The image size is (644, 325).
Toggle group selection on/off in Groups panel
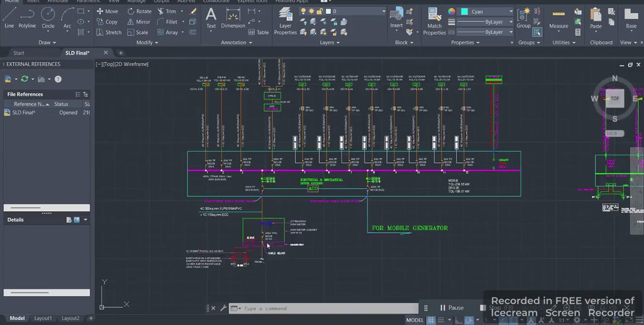click(537, 31)
